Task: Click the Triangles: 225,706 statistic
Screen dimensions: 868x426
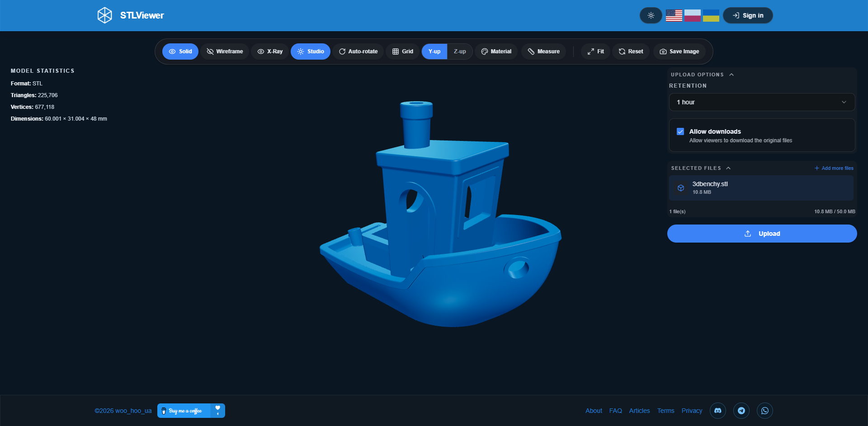Action: [34, 95]
